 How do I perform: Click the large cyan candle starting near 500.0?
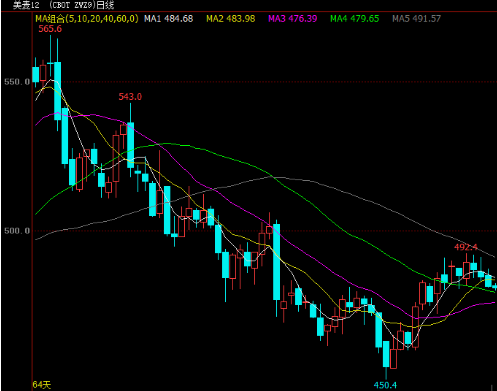click(x=276, y=262)
